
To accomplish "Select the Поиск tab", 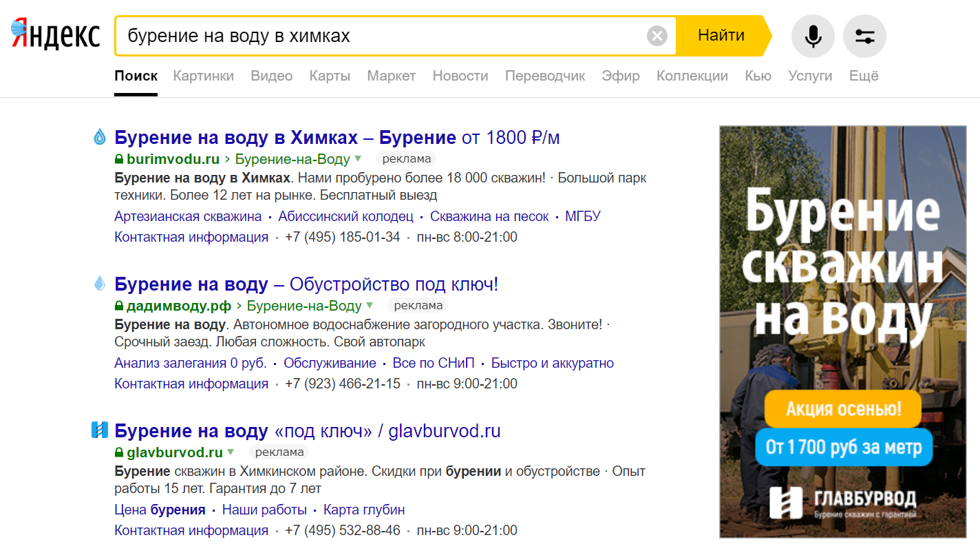I will point(136,76).
